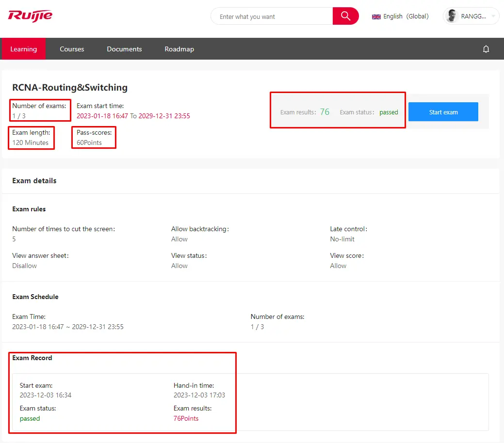Click the user profile avatar picture
This screenshot has height=443, width=504.
point(452,16)
